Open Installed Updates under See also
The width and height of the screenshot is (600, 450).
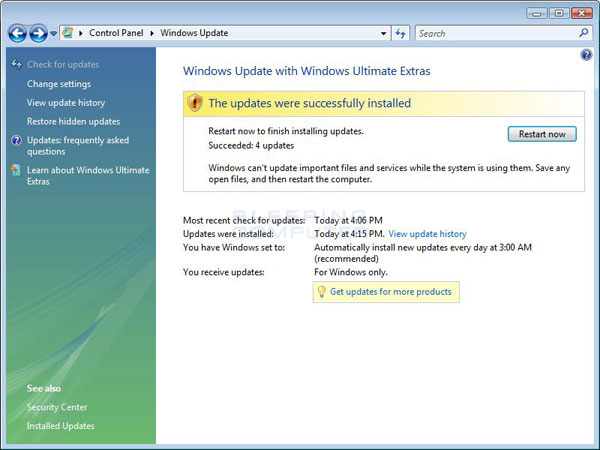point(60,426)
